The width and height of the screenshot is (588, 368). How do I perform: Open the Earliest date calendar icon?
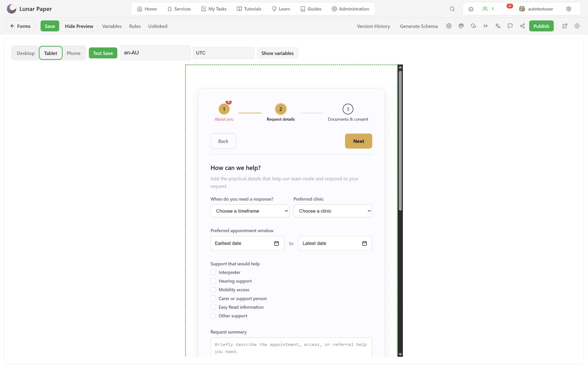[x=276, y=243]
